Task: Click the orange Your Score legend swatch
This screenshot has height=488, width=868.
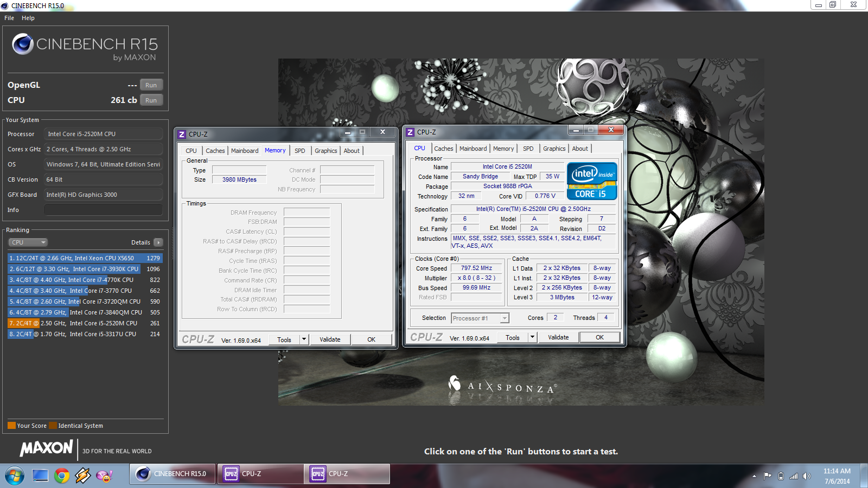Action: [x=11, y=426]
